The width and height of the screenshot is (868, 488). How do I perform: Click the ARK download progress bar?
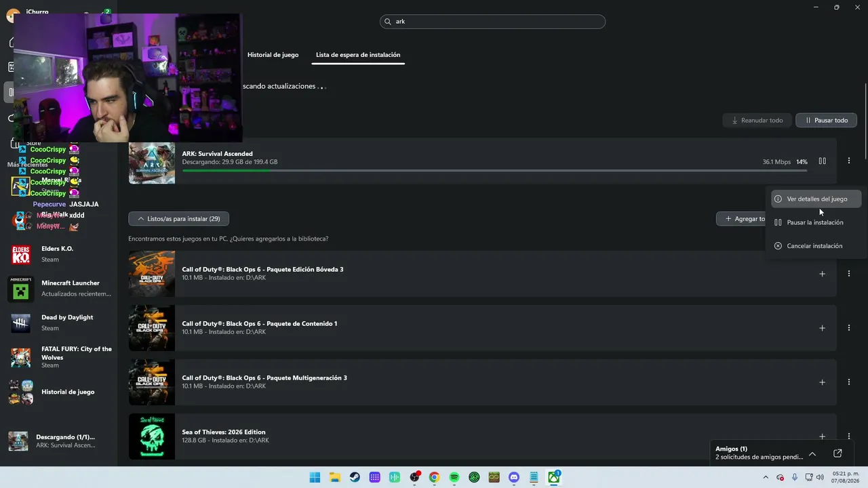(494, 171)
